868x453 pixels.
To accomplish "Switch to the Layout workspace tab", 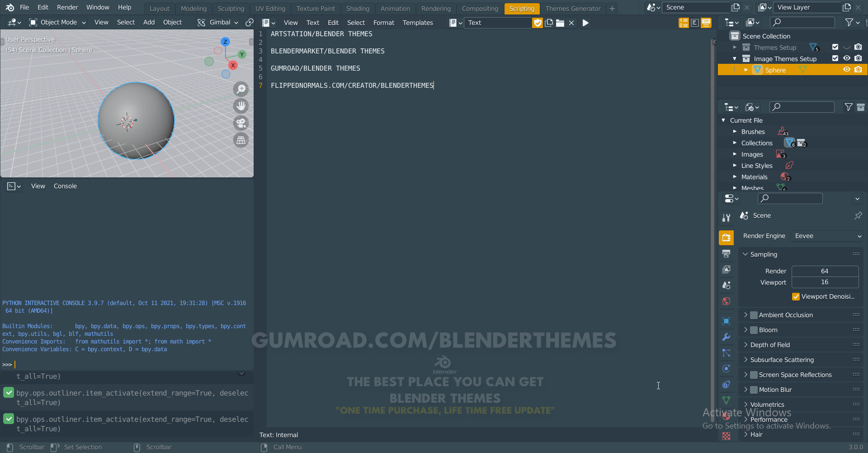I will [160, 9].
